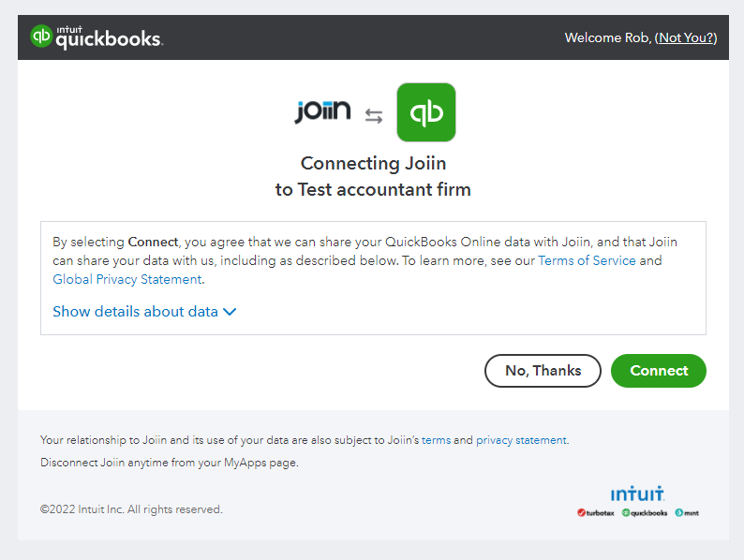Click the Mint logo in footer
Screen dimensions: 744x560
coord(687,512)
